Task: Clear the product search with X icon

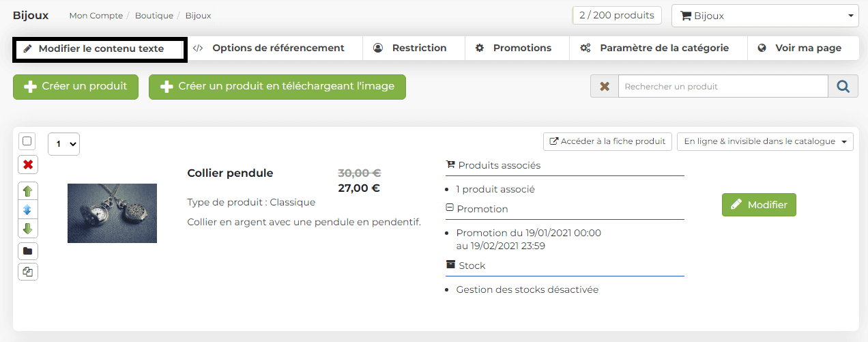Action: coord(605,87)
